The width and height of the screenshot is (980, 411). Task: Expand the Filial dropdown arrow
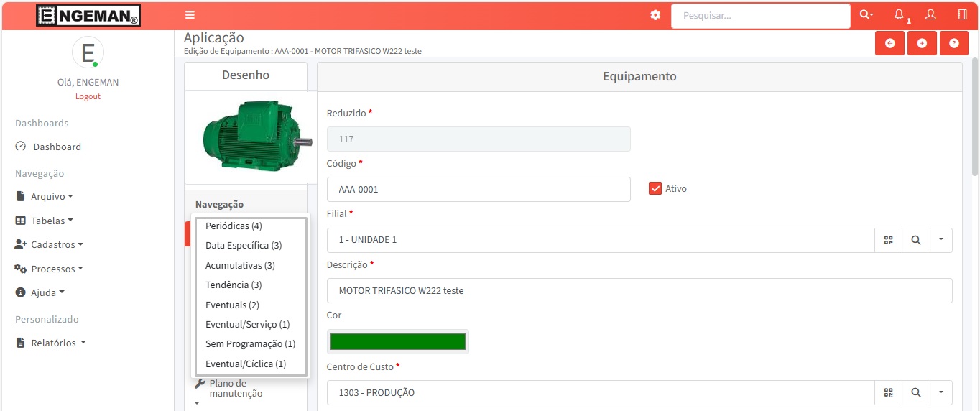point(940,240)
